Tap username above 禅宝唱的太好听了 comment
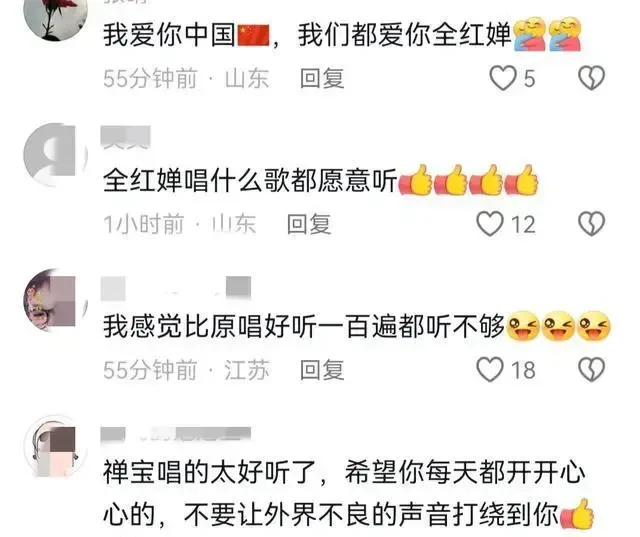This screenshot has width=640, height=537. coord(176,434)
